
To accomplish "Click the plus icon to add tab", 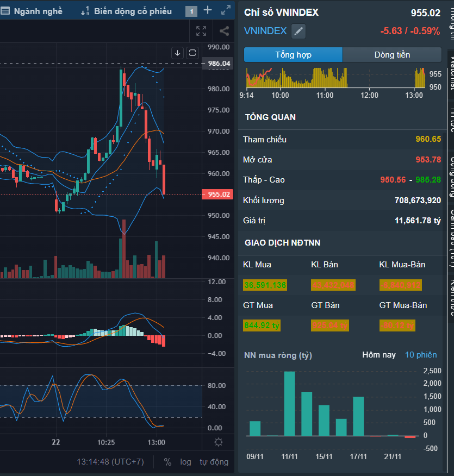I will 208,10.
